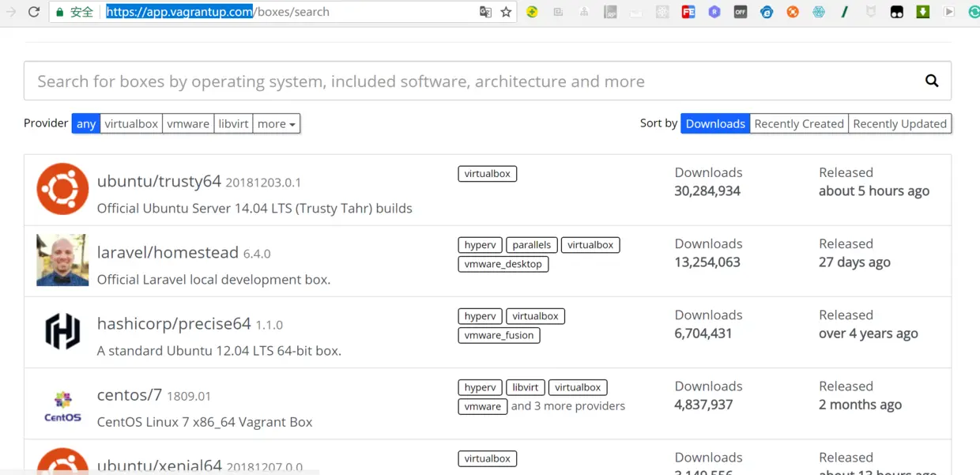Expand the 'more' providers dropdown
980x475 pixels.
(x=277, y=123)
